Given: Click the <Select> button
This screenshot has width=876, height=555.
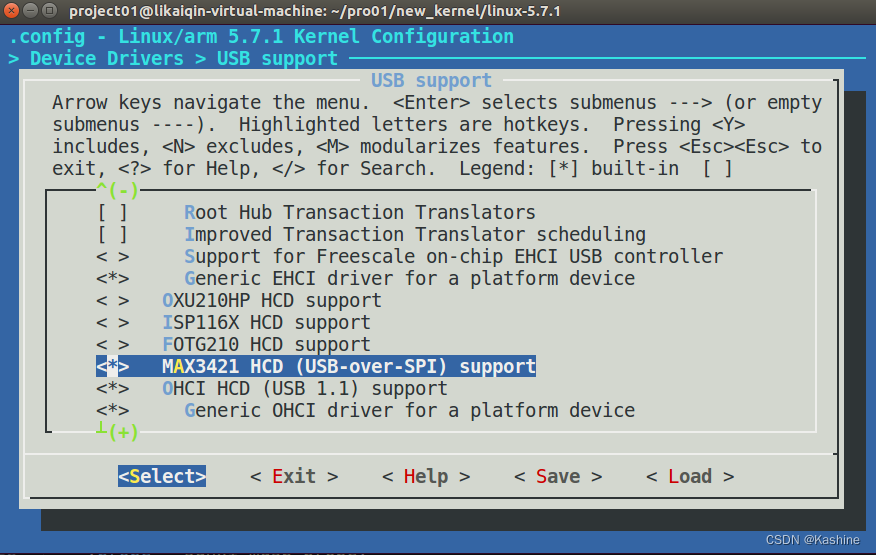Looking at the screenshot, I should (162, 476).
